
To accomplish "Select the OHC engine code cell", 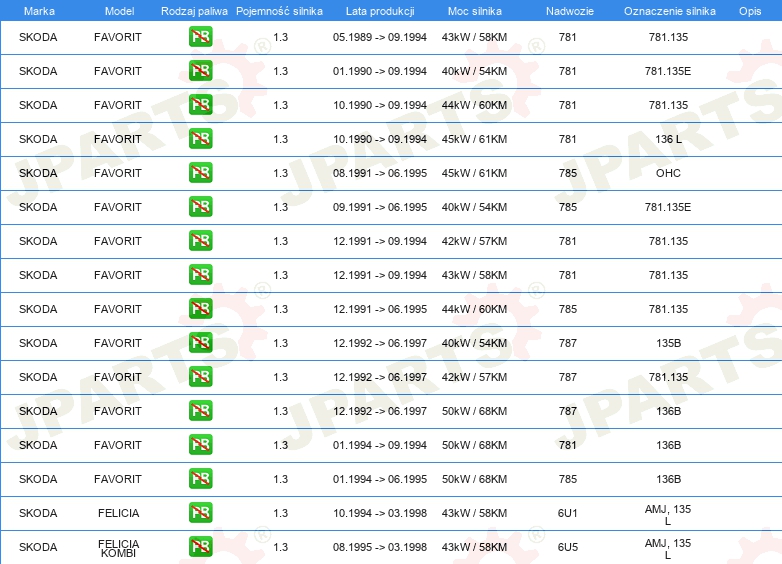I will coord(668,173).
